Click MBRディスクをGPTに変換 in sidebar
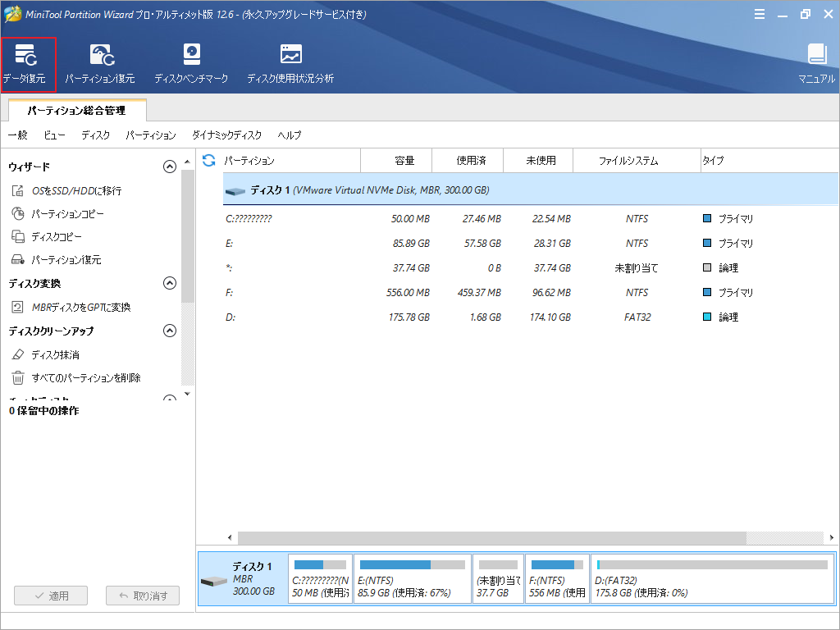The height and width of the screenshot is (630, 840). [x=80, y=308]
